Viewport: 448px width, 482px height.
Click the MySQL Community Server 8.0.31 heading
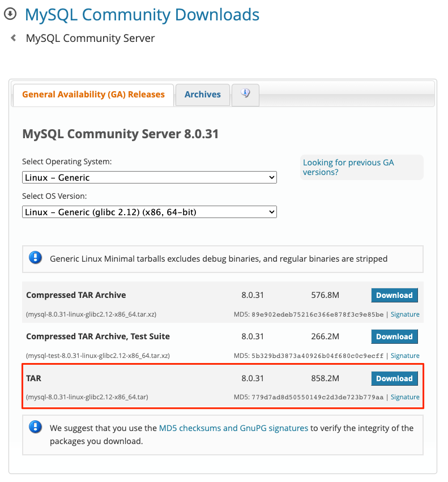[120, 134]
